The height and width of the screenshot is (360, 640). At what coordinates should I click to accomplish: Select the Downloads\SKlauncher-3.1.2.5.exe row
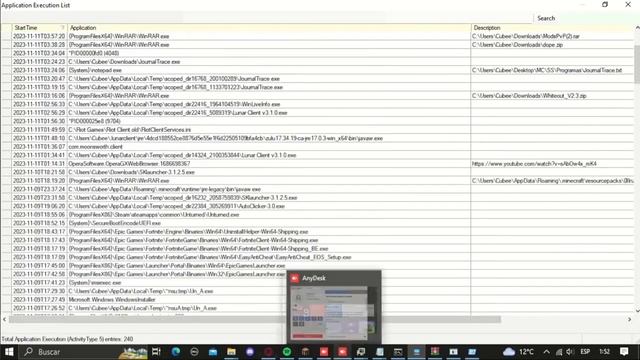(318, 172)
